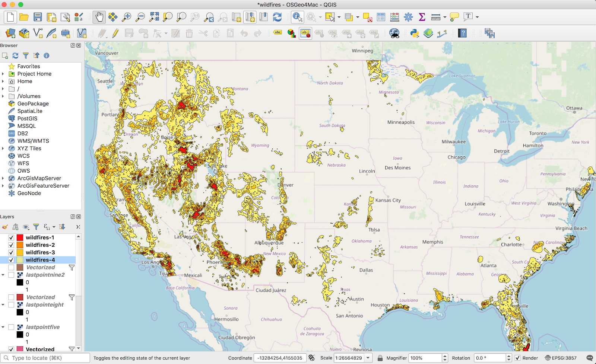Expand the Project Home browser item
The image size is (596, 364).
[3, 74]
